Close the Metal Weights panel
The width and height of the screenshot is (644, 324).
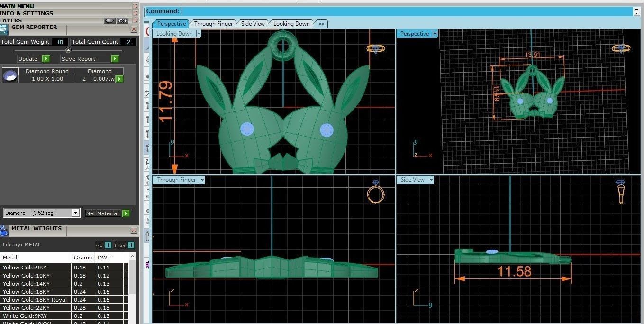[x=134, y=231]
